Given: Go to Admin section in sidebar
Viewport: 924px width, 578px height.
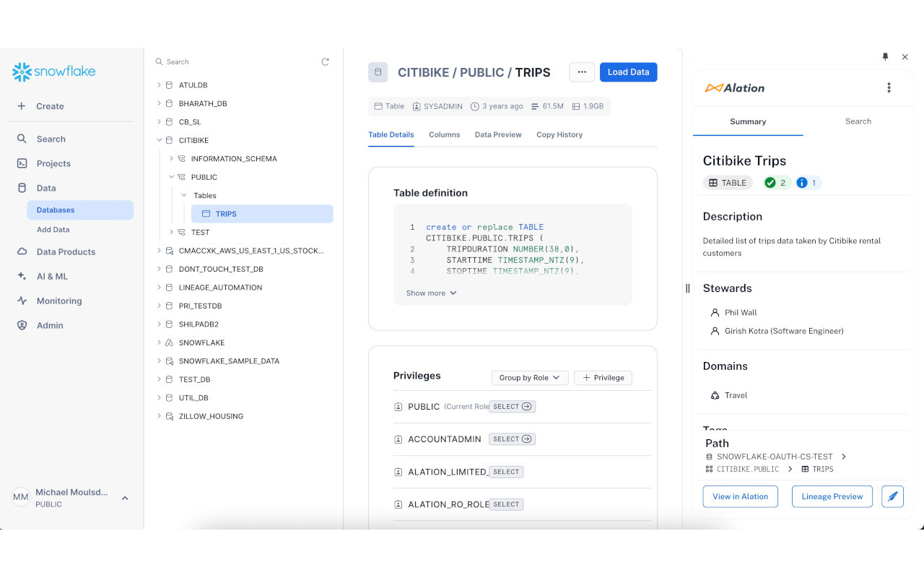Looking at the screenshot, I should 50,325.
